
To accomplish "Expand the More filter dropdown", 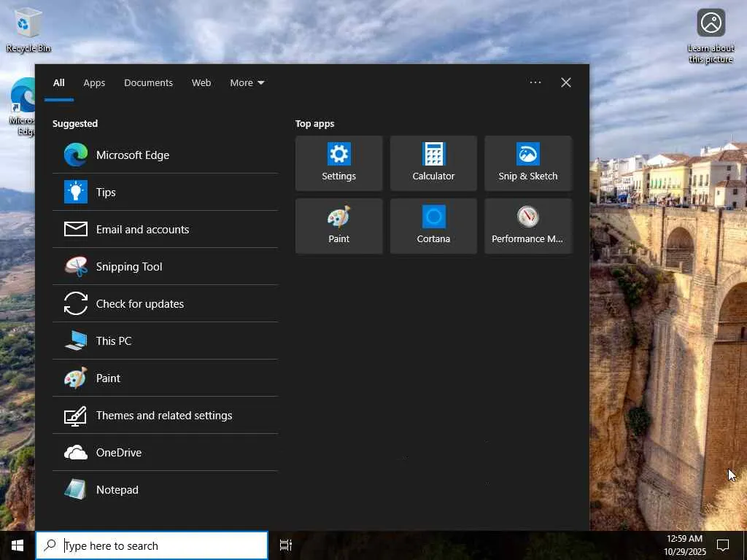I will coord(247,83).
